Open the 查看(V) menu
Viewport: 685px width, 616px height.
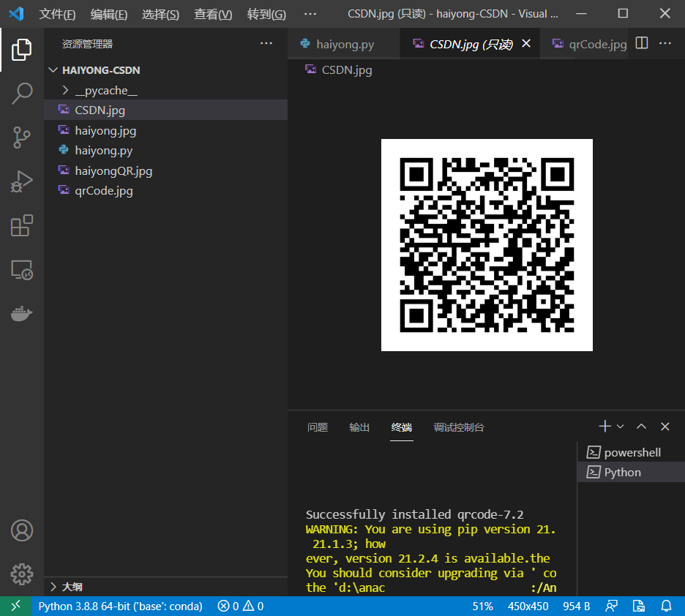pos(213,15)
